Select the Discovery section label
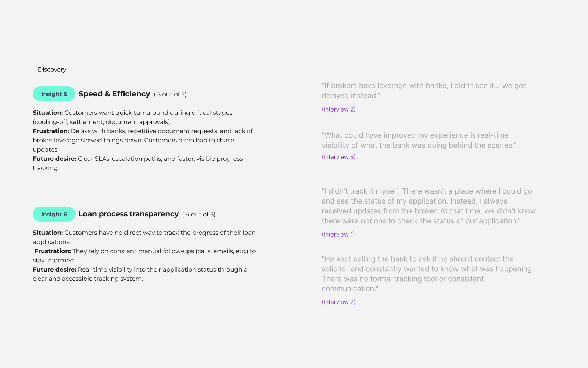 point(52,70)
